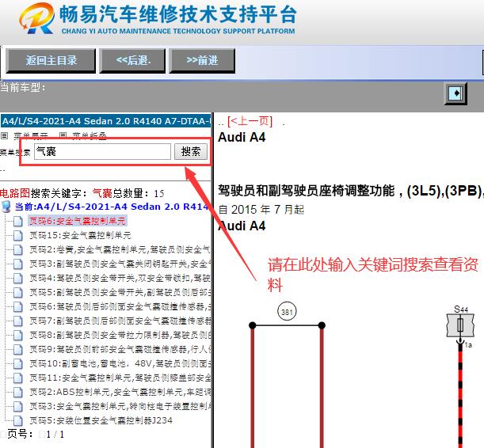This screenshot has width=484, height=448.
Task: Open the [<上一页] previous page link
Action: coord(250,121)
